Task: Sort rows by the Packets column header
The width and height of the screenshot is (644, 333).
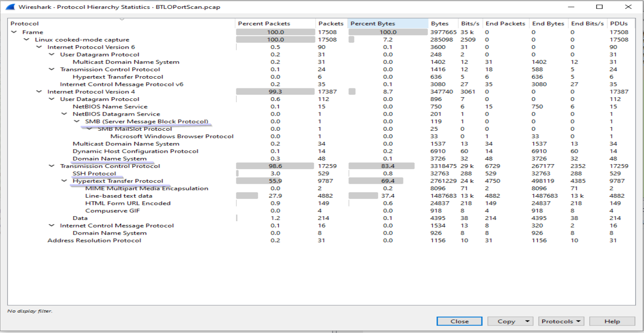Action: [331, 23]
